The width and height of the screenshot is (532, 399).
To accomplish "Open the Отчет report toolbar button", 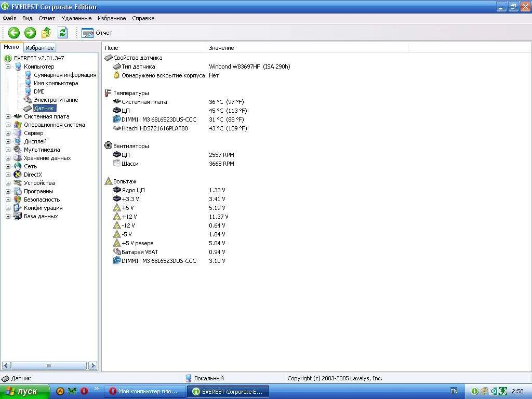I will (97, 33).
